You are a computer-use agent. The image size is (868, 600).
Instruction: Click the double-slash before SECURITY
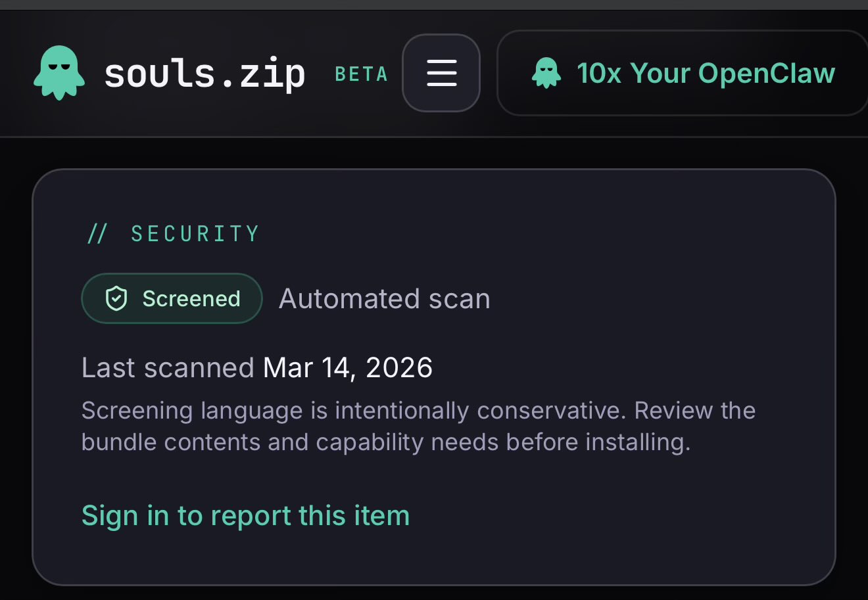97,233
